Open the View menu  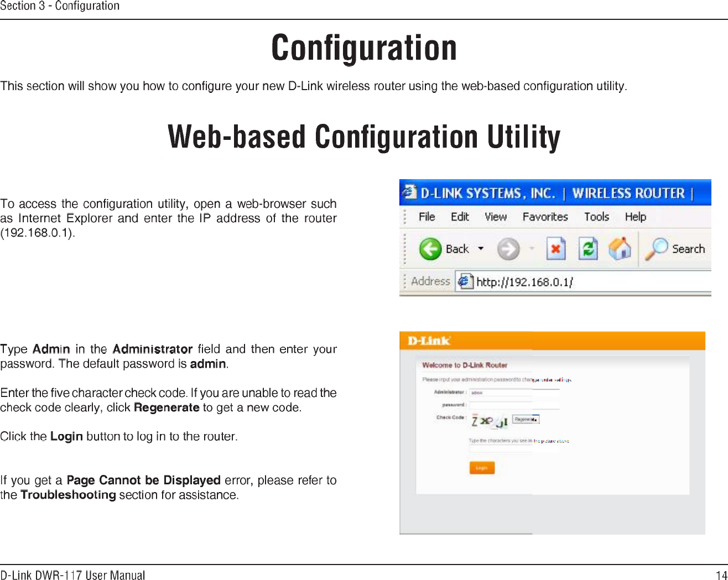pos(496,217)
